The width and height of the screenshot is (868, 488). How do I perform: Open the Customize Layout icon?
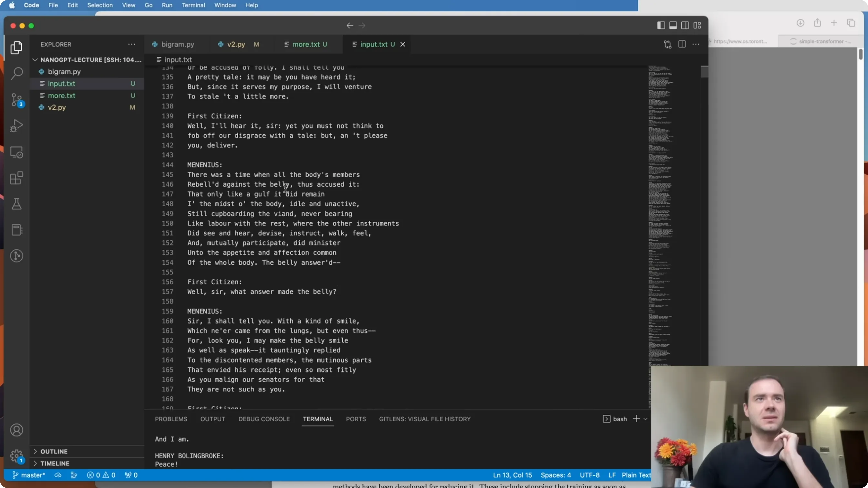[697, 25]
